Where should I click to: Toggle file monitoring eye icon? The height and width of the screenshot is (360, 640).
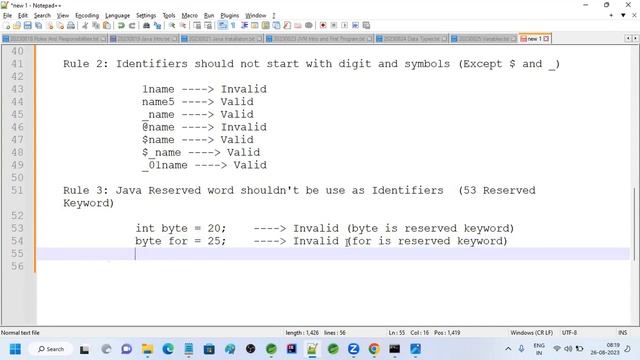coord(309,25)
